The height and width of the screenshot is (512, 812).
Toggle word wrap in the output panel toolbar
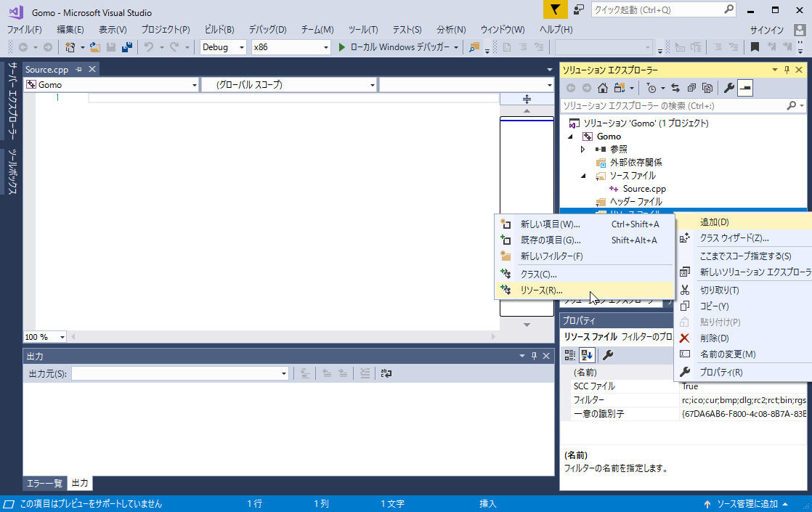pos(386,373)
